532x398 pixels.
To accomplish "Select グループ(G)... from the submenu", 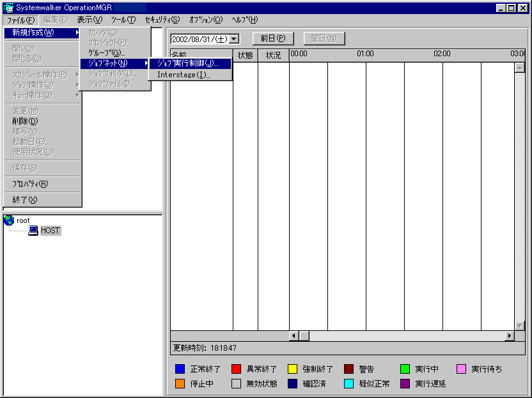I will click(x=107, y=53).
